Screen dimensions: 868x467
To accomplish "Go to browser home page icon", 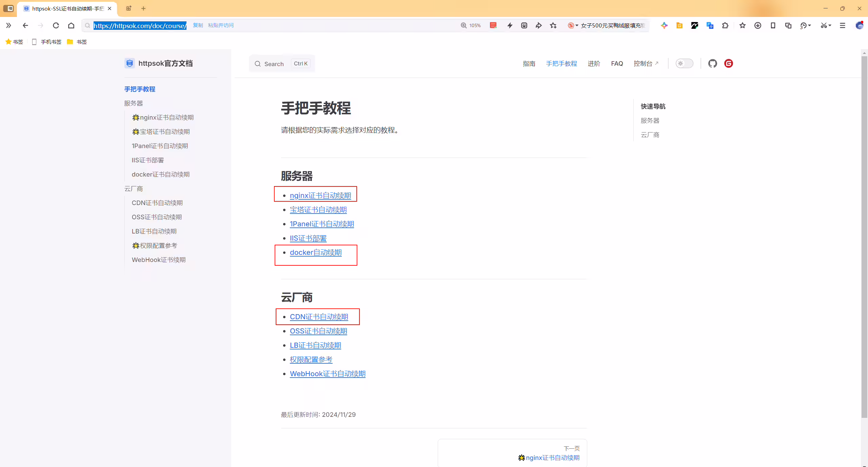I will coord(71,25).
